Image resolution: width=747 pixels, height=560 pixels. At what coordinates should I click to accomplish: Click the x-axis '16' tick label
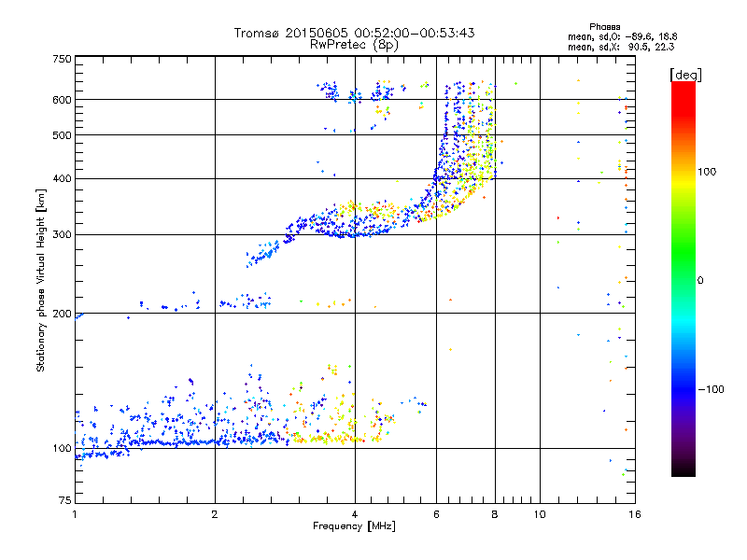click(x=635, y=514)
